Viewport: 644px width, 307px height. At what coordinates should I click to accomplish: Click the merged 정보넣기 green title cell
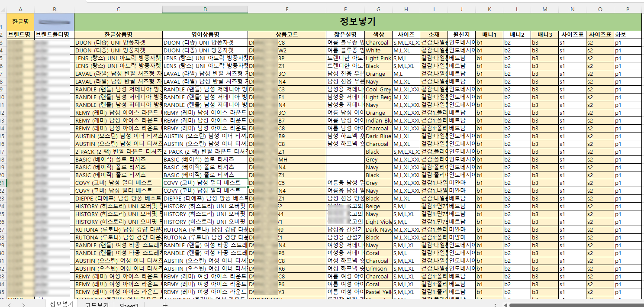click(357, 22)
